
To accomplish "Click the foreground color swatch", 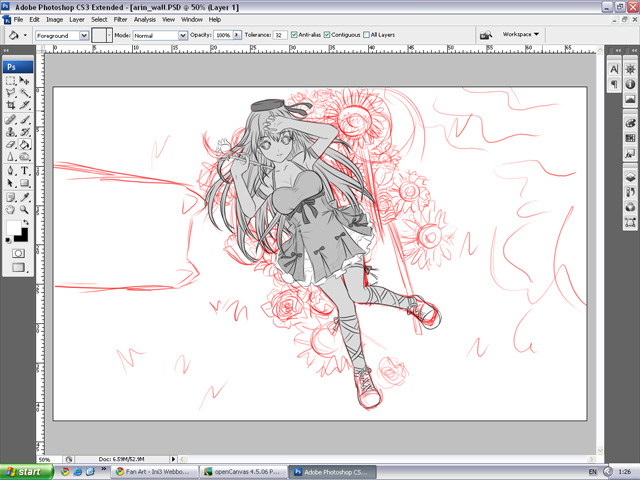I will point(13,228).
